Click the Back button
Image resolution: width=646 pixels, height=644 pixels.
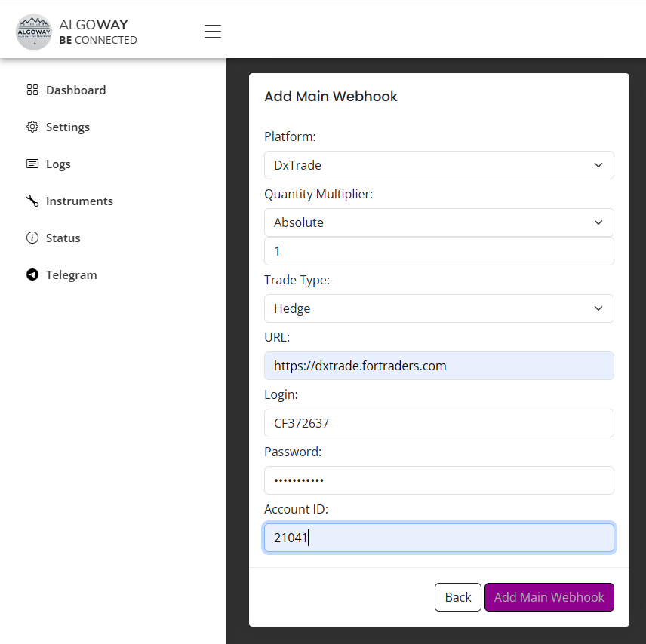click(x=458, y=597)
